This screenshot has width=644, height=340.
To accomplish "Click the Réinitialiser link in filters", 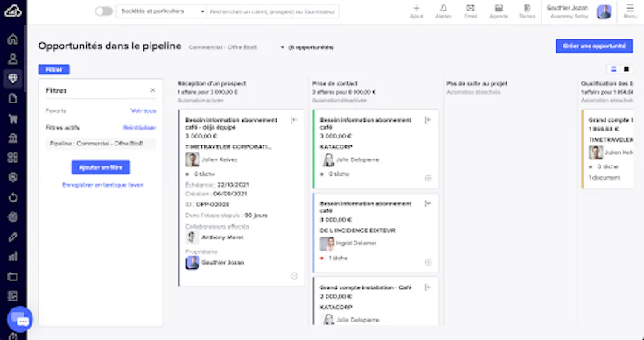I will click(x=139, y=128).
